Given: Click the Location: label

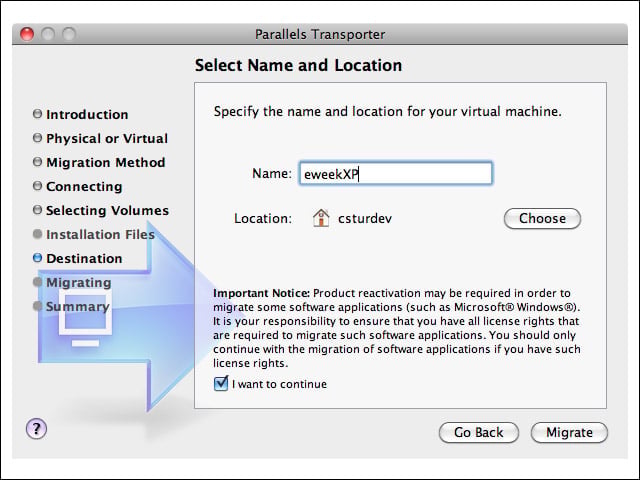Looking at the screenshot, I should pyautogui.click(x=263, y=218).
